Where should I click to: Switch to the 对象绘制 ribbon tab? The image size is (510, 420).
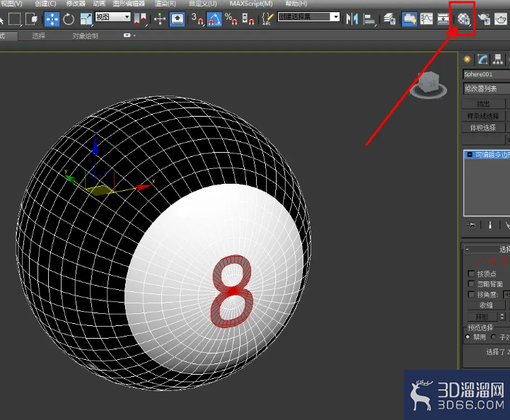pyautogui.click(x=85, y=36)
